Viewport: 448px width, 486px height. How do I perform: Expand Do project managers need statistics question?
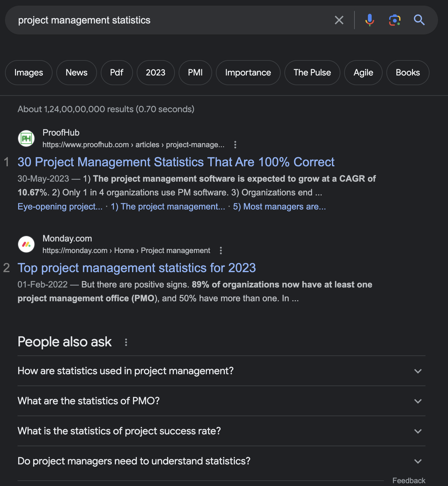coord(221,461)
